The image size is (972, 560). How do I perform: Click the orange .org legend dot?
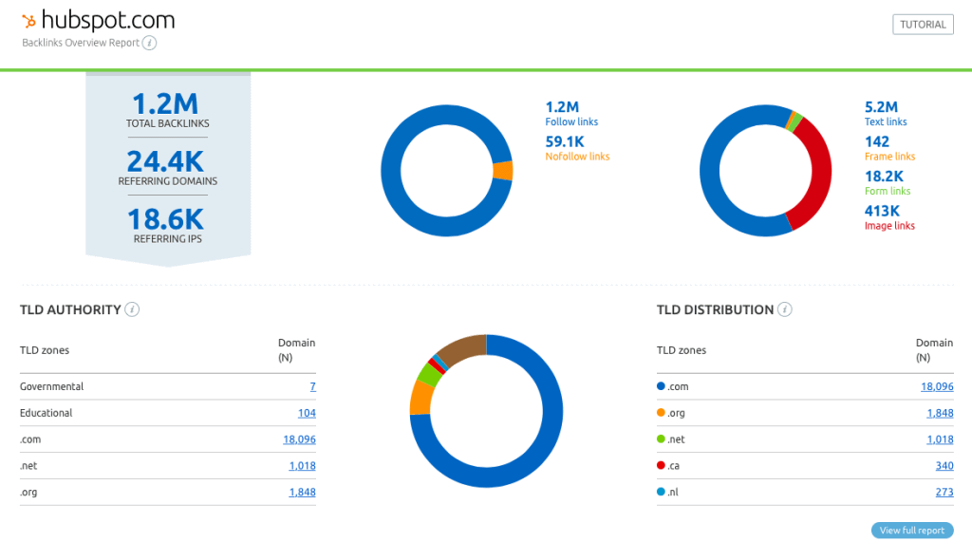point(661,413)
